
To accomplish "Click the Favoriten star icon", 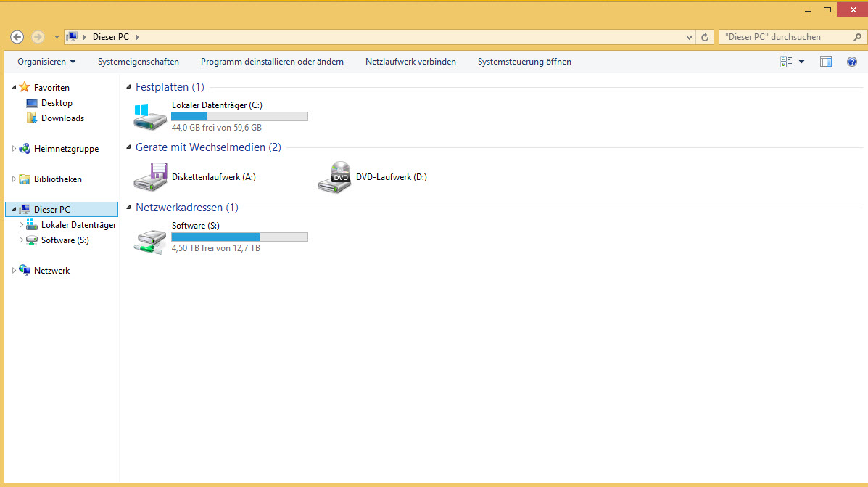I will point(25,87).
